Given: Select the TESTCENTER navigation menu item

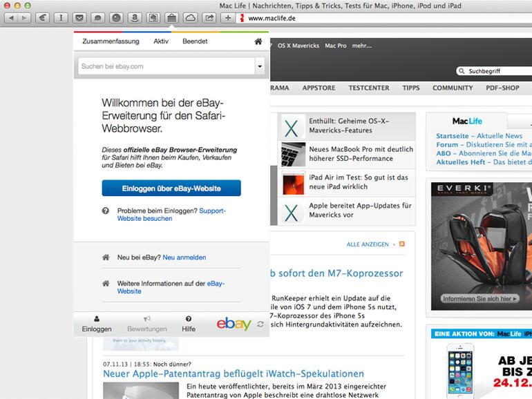Looking at the screenshot, I should (368, 88).
